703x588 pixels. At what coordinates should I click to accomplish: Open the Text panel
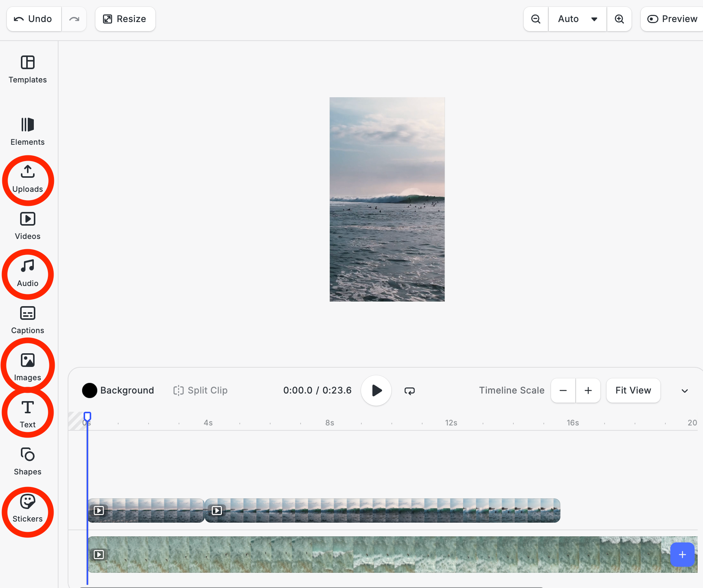tap(27, 414)
